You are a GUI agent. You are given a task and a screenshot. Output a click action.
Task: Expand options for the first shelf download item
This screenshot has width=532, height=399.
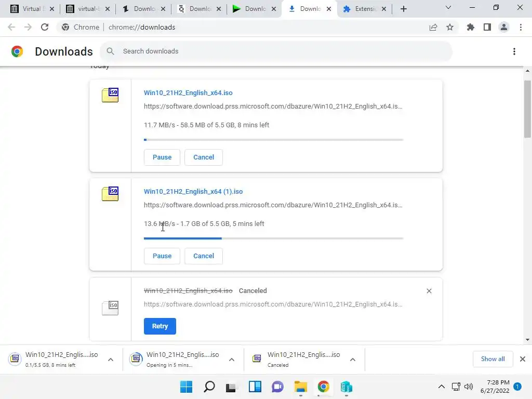tap(111, 360)
